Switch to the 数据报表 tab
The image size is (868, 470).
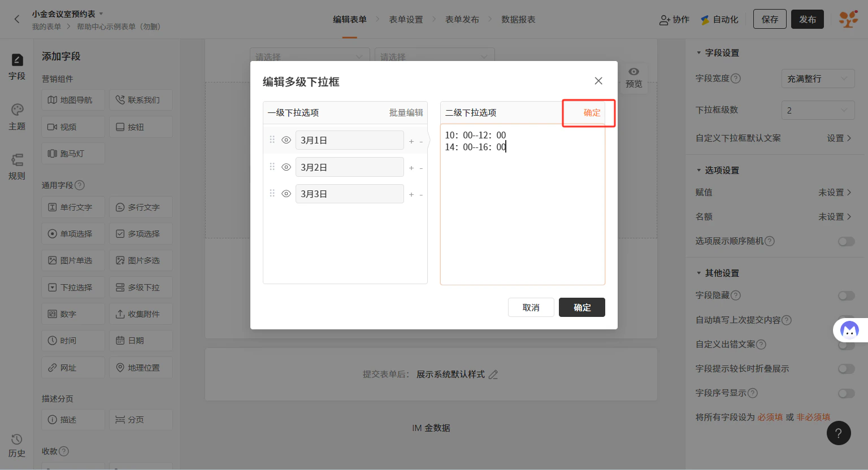point(518,19)
